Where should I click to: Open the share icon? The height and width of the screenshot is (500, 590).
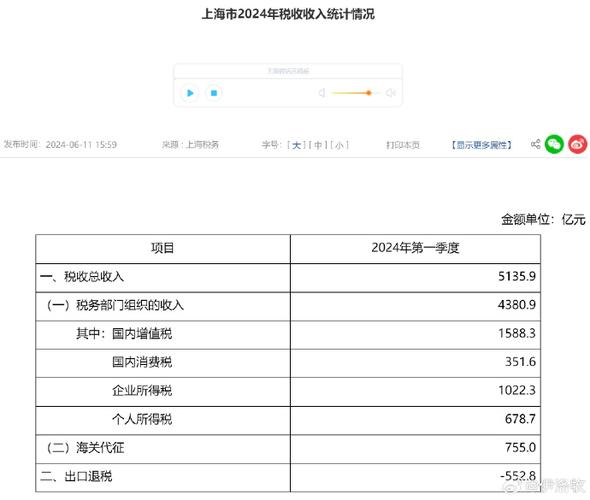535,144
